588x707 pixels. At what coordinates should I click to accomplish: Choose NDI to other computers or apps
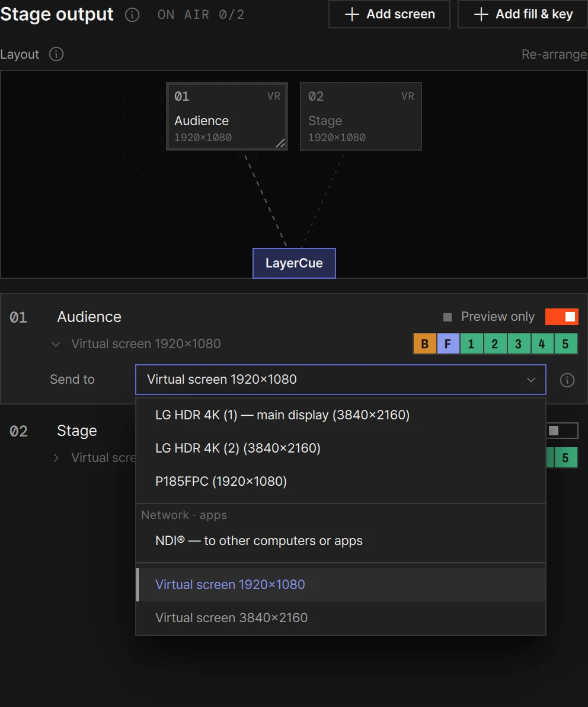[x=341, y=541]
